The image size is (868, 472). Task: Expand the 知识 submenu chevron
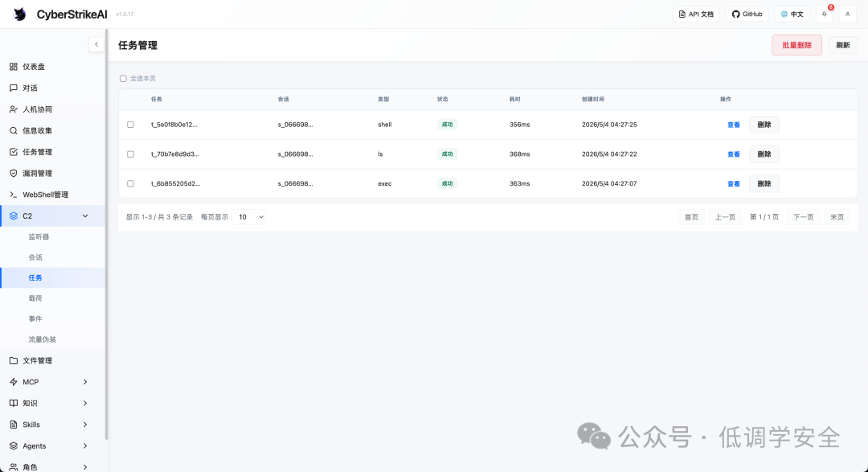(x=85, y=404)
